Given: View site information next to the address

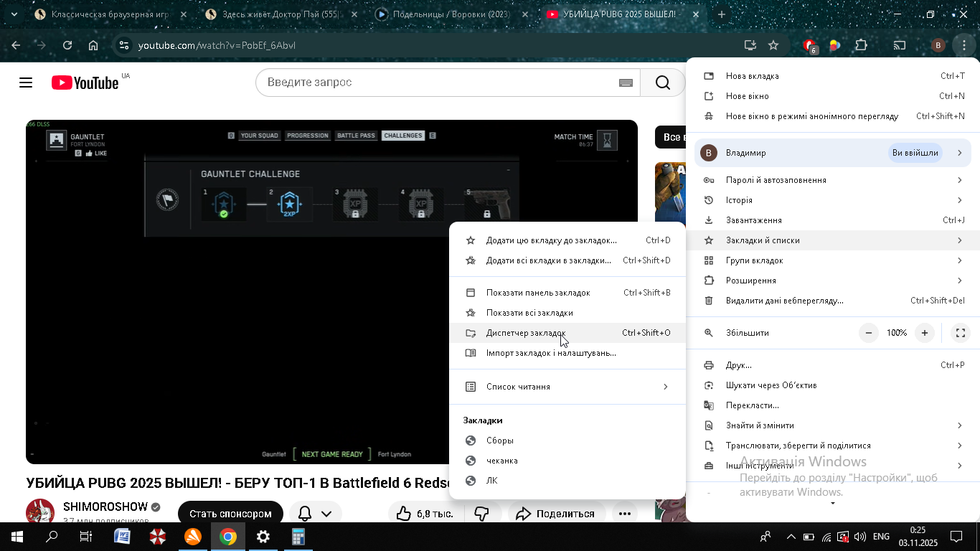Looking at the screenshot, I should click(123, 45).
